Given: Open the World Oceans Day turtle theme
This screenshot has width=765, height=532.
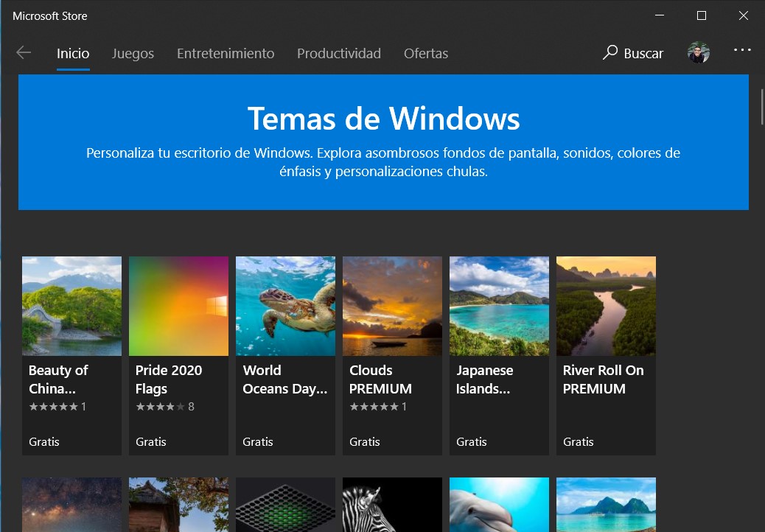Looking at the screenshot, I should point(285,306).
